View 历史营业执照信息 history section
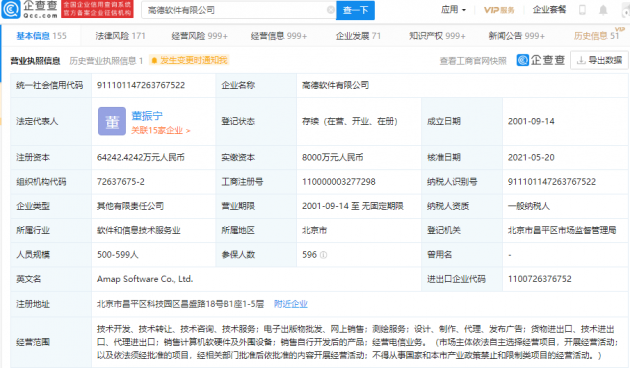630x368 pixels. [x=106, y=61]
